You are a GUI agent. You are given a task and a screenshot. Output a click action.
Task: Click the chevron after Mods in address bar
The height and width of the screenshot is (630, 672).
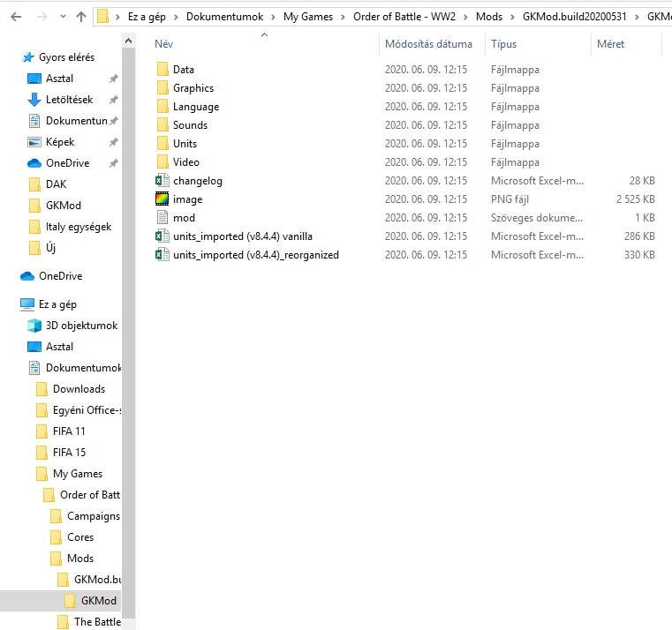pos(509,16)
